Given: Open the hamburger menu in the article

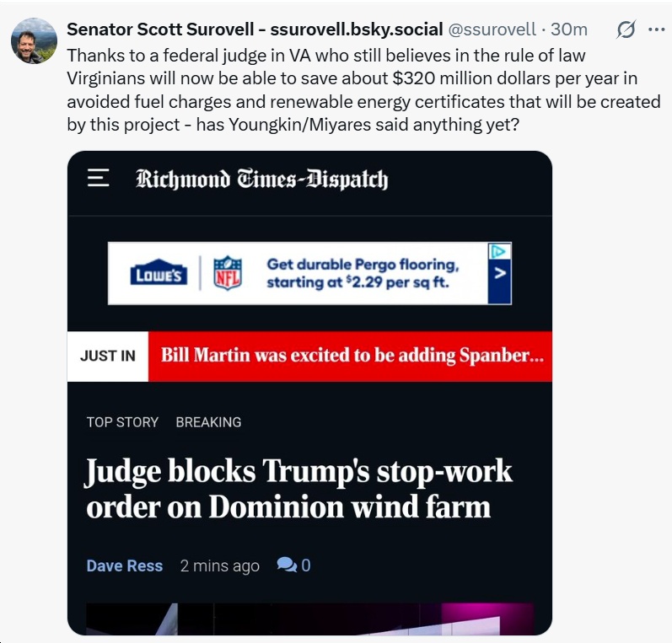Looking at the screenshot, I should click(99, 179).
